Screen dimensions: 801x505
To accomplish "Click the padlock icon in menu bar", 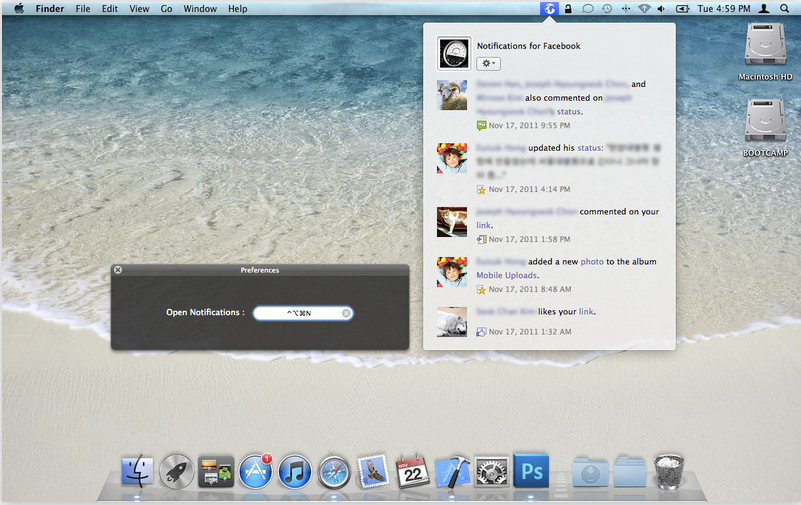I will point(568,9).
